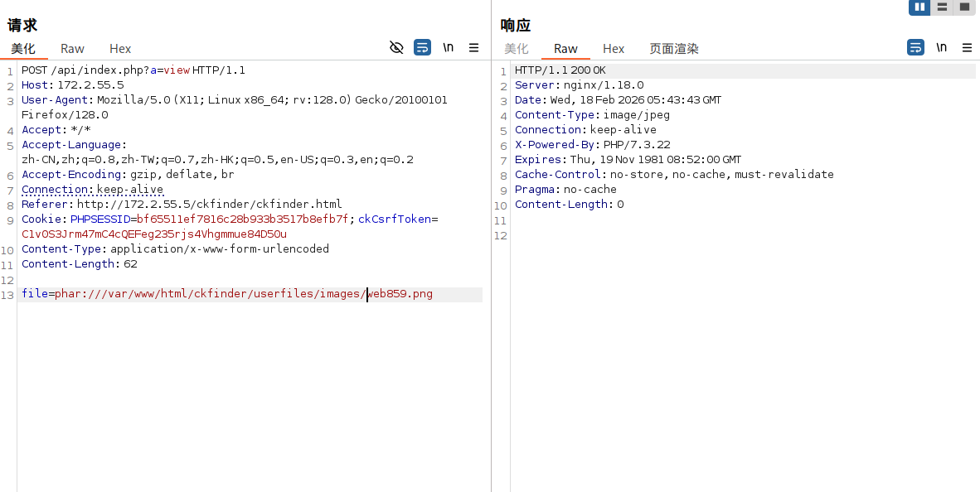Toggle \n show newlines in request panel
The image size is (980, 492).
coord(448,47)
